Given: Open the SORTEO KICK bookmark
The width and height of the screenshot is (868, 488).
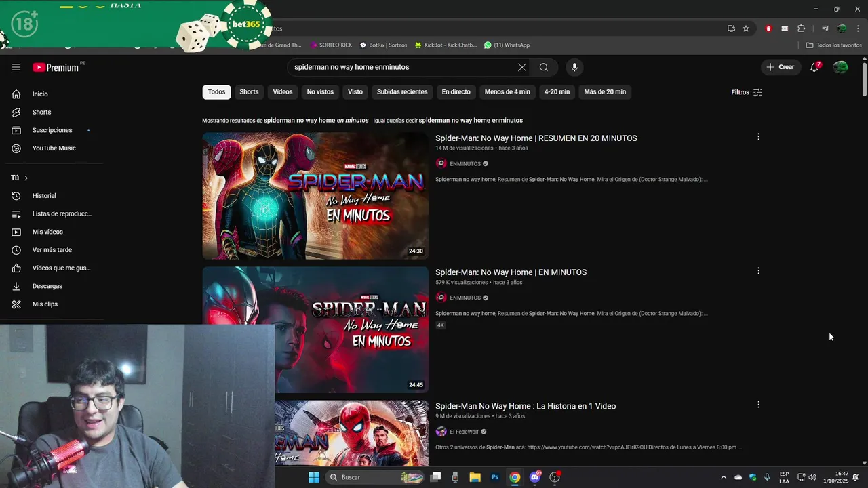Looking at the screenshot, I should click(331, 45).
